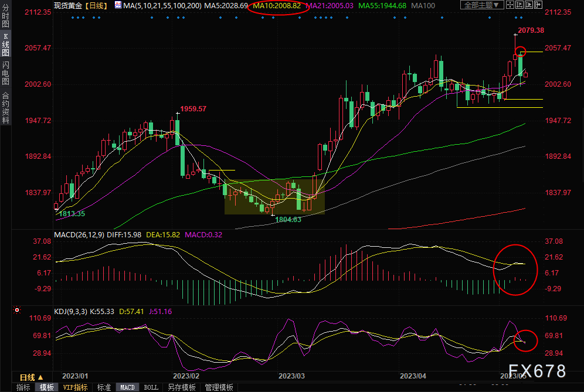Screen dimensions: 584x392
Task: Click the MA55:1944.68 value
Action: 382,6
